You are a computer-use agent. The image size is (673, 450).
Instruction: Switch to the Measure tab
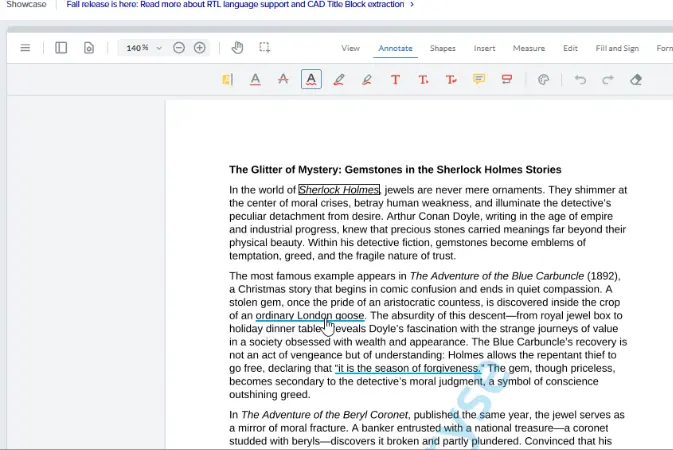(529, 48)
